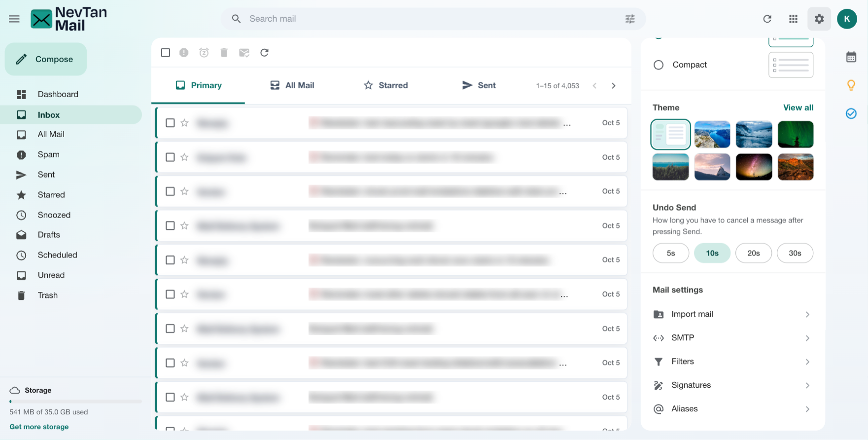Image resolution: width=868 pixels, height=440 pixels.
Task: Mark as read envelope icon
Action: click(x=244, y=52)
